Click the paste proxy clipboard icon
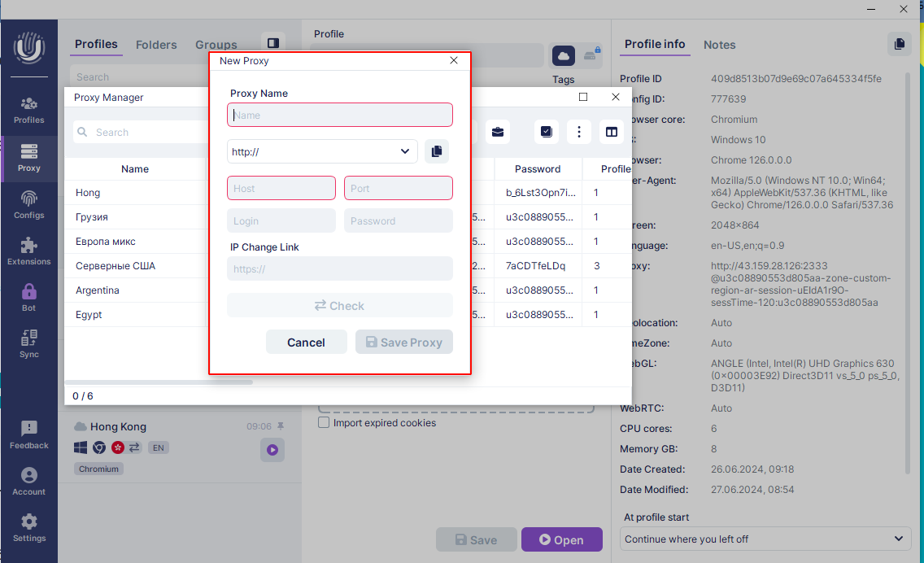The image size is (924, 563). (x=437, y=151)
